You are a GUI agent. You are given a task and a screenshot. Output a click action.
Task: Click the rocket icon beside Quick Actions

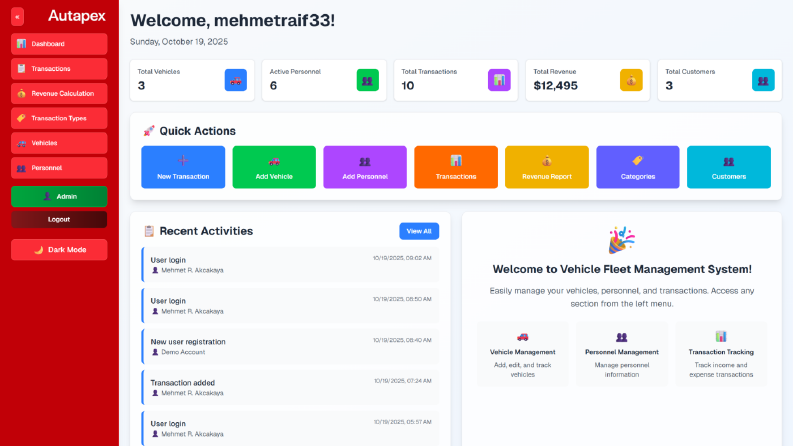click(149, 131)
